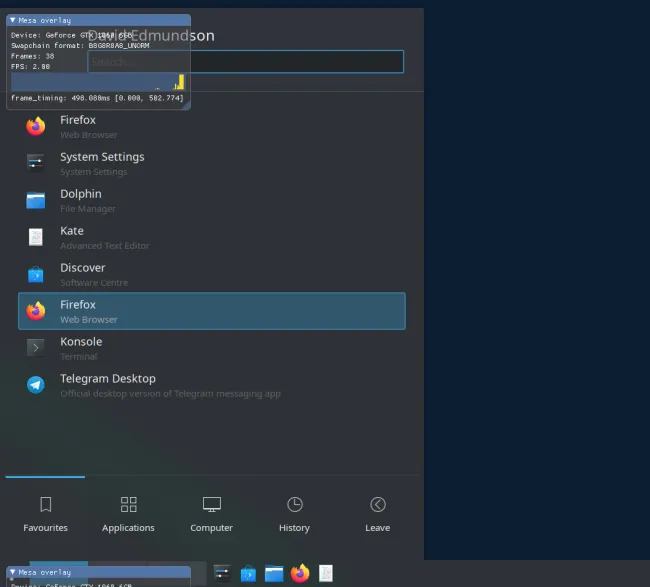Open the Computer tab
Image resolution: width=650 pixels, height=587 pixels.
pos(211,514)
